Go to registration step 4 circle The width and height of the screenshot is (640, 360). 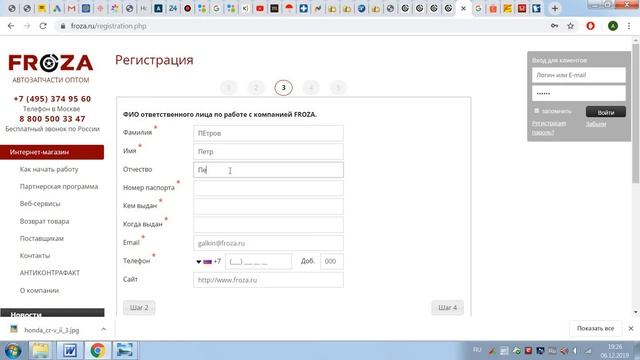click(x=311, y=87)
